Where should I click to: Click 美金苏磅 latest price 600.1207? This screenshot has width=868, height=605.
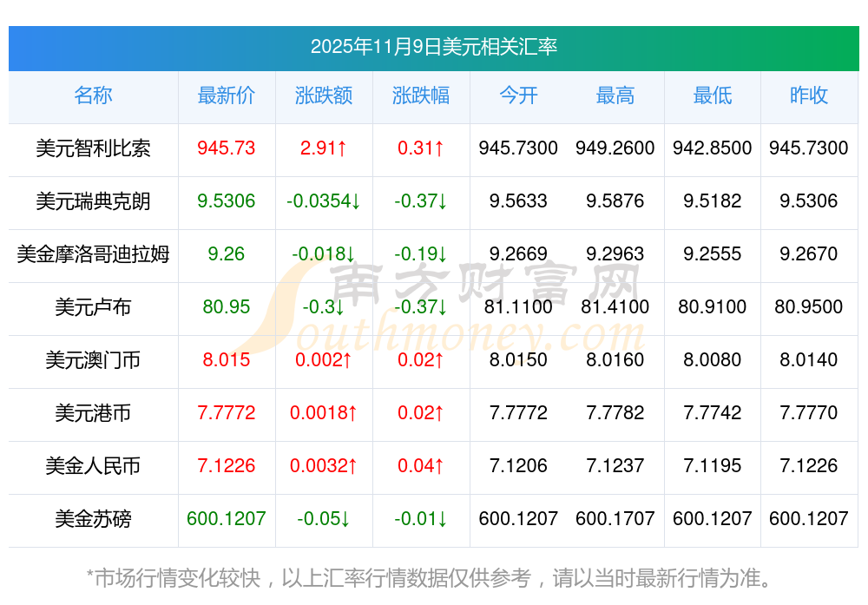tap(226, 519)
